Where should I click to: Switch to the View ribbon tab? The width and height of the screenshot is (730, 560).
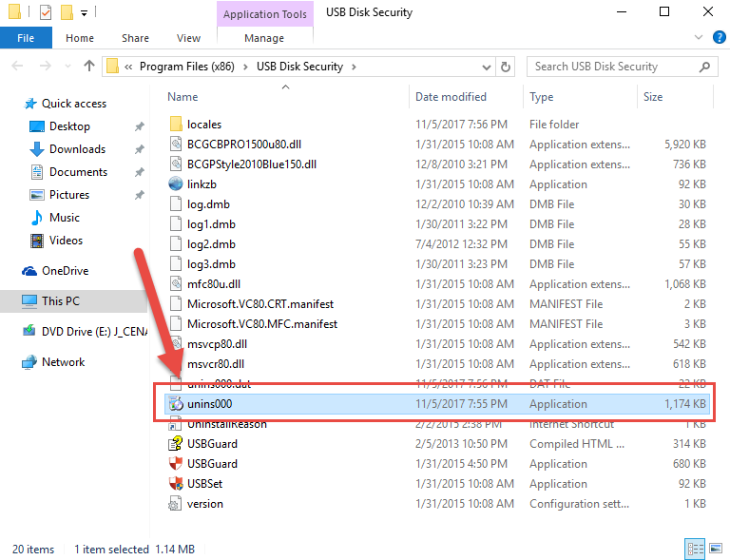click(x=188, y=38)
